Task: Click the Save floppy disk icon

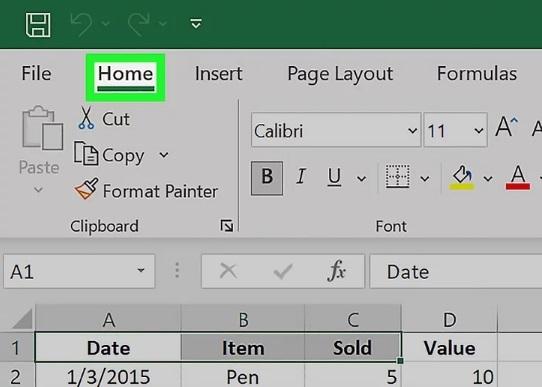Action: point(38,25)
